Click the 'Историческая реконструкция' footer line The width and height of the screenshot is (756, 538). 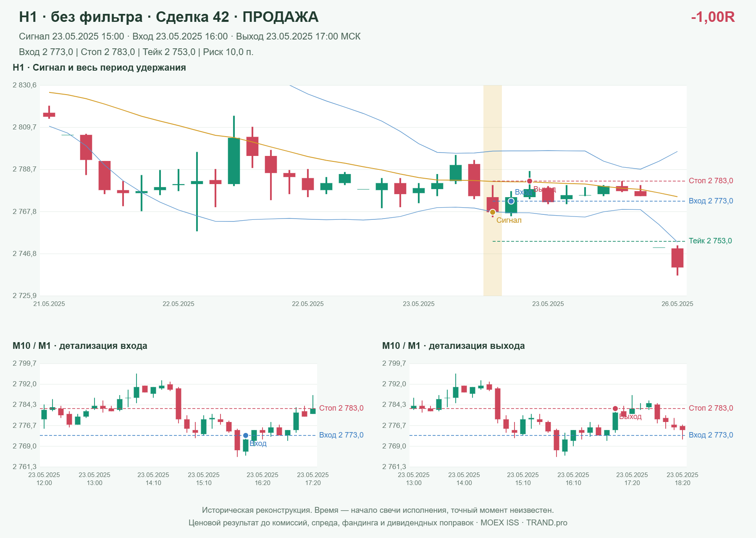coord(378,510)
